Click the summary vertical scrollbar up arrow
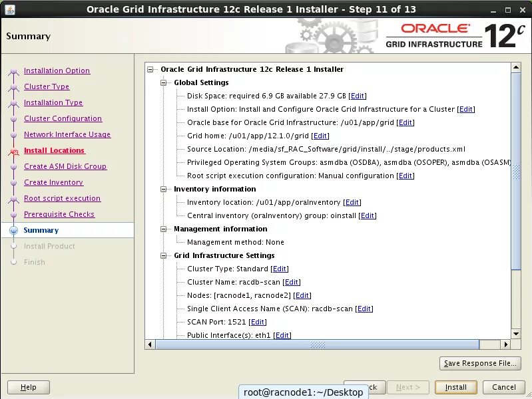This screenshot has width=532, height=399. [x=516, y=67]
